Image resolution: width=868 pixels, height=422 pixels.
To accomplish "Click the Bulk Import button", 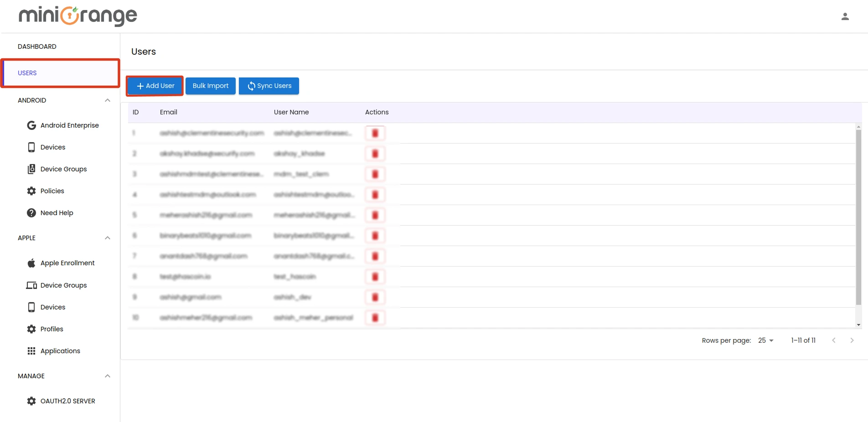I will 210,86.
